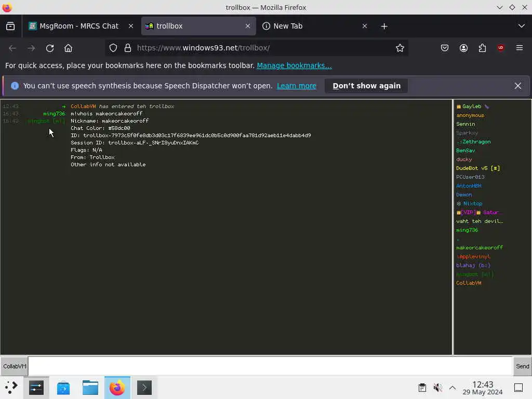This screenshot has height=399, width=532.
Task: Select user ducky in user list
Action: [x=464, y=159]
